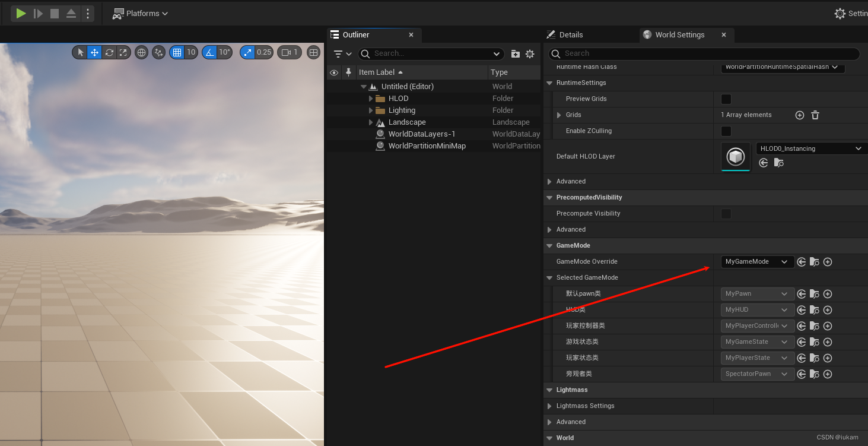
Task: Click the viewport layout maximize icon
Action: click(x=313, y=52)
